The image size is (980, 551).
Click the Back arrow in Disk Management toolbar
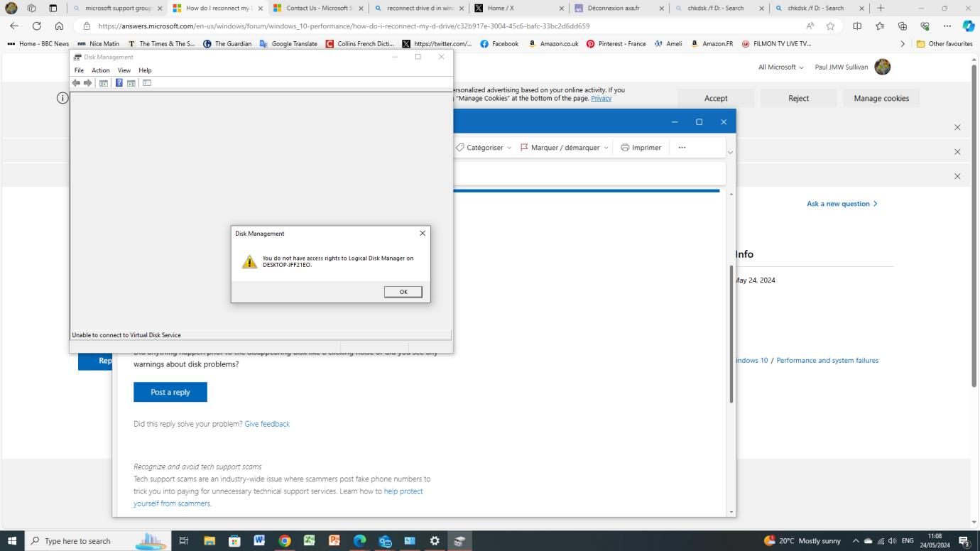76,83
